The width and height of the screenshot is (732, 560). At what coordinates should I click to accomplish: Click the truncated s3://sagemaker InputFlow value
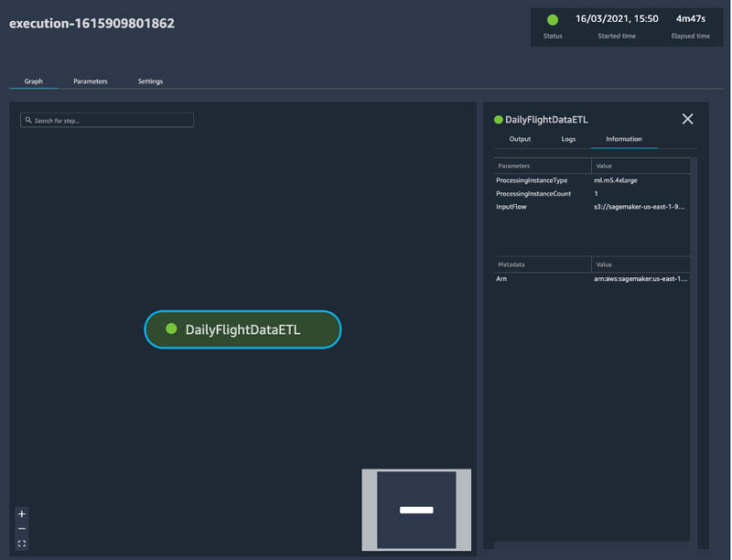[x=639, y=207]
